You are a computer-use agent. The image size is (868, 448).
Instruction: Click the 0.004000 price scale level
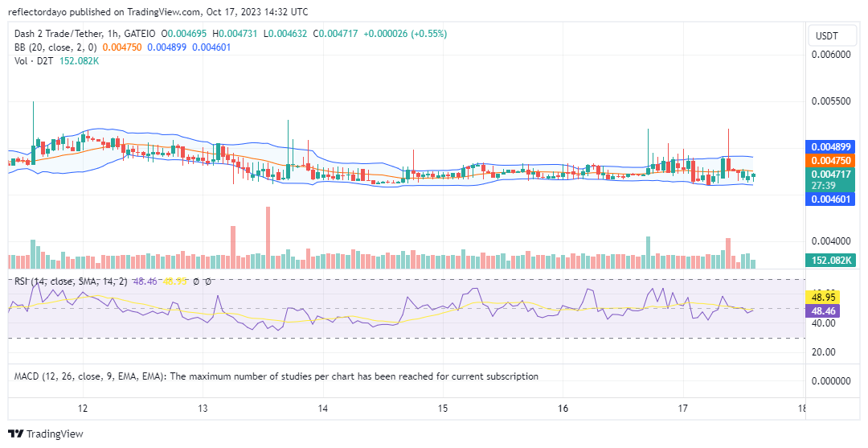(831, 240)
